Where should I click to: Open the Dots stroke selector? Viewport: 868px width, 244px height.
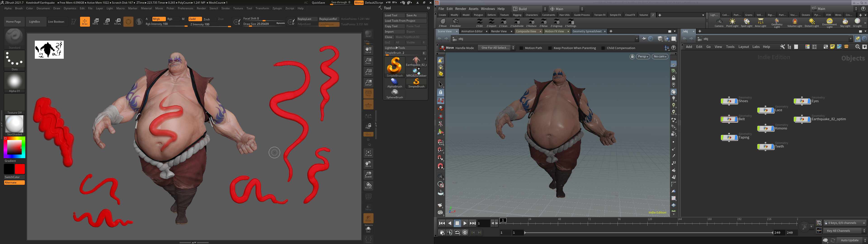(14, 61)
